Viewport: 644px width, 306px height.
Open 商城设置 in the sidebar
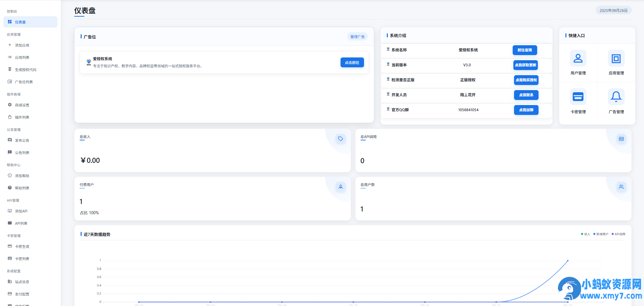[x=22, y=105]
